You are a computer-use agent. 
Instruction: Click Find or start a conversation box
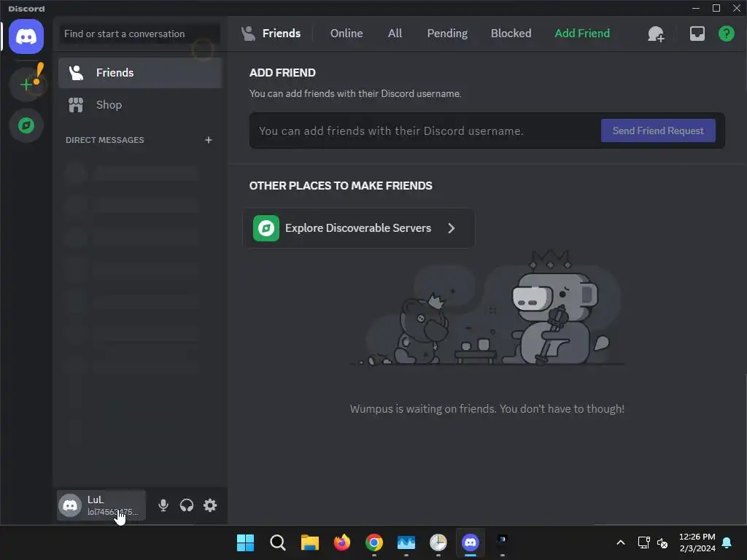click(139, 34)
